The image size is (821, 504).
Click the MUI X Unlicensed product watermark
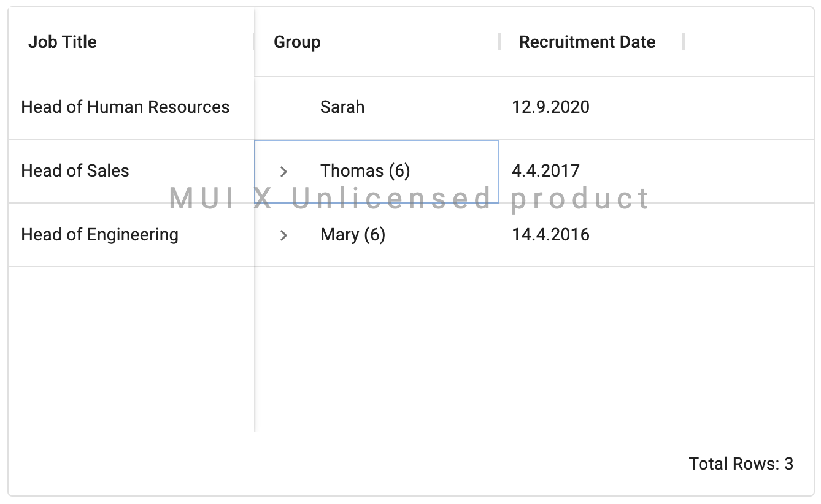click(409, 199)
